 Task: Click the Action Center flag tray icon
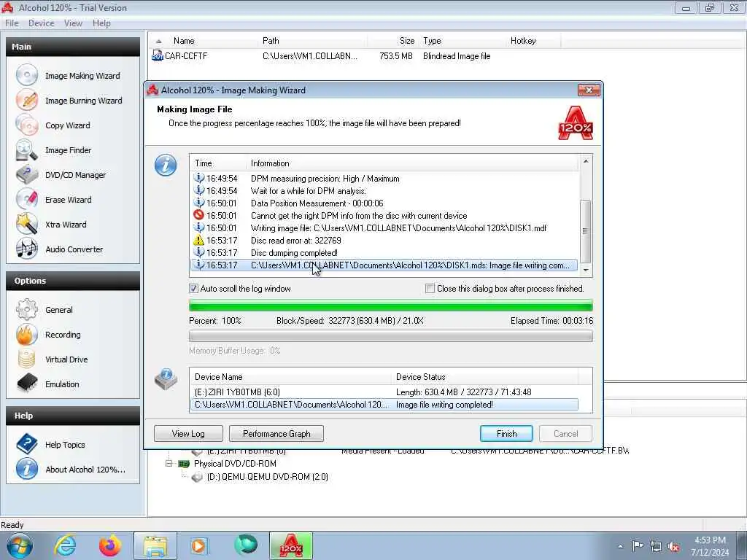pos(638,546)
